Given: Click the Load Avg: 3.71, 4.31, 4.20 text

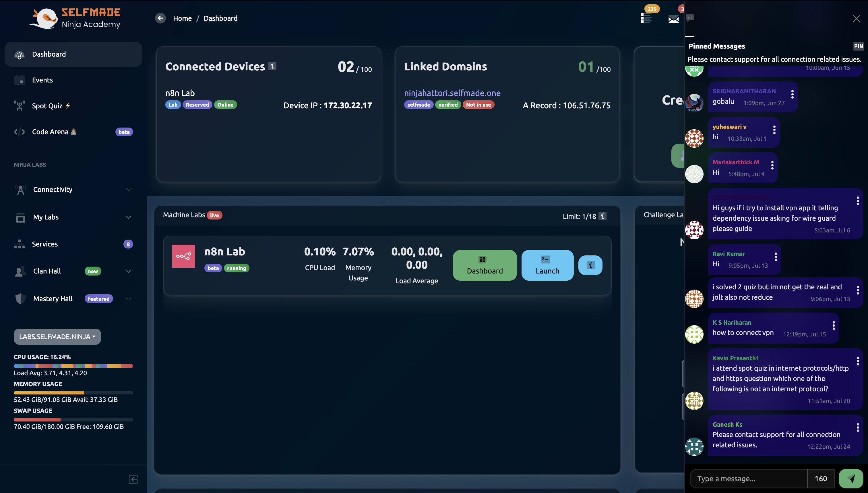Looking at the screenshot, I should (x=51, y=373).
